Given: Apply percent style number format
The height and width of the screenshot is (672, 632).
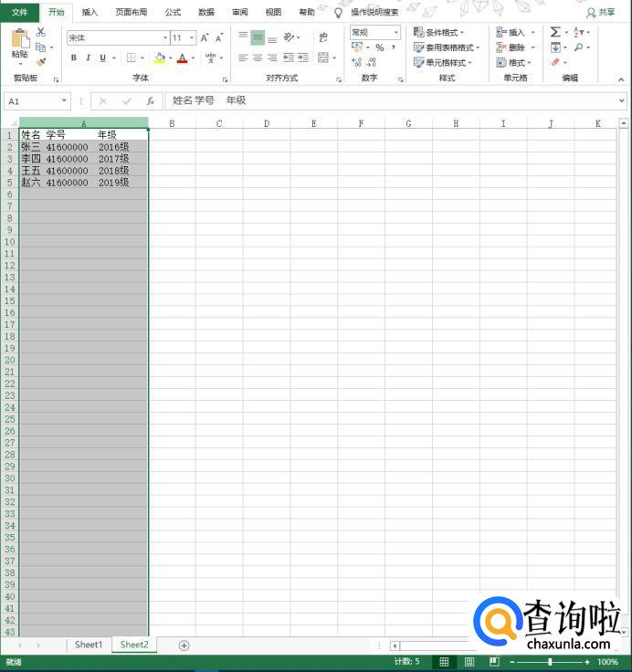Looking at the screenshot, I should (380, 47).
